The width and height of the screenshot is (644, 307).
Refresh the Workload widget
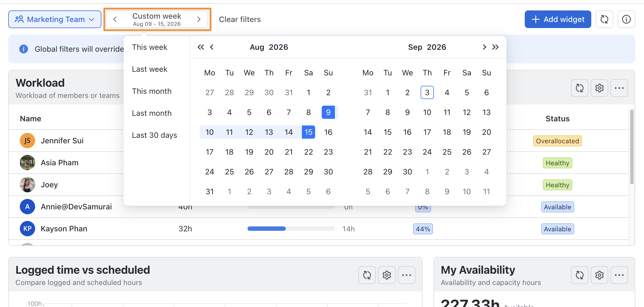pyautogui.click(x=579, y=88)
